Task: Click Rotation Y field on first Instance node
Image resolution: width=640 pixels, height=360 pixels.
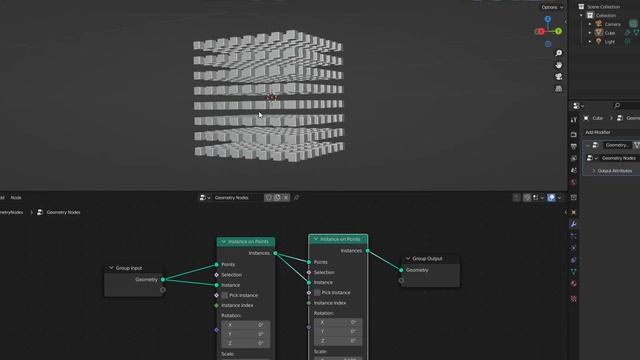Action: pos(245,334)
